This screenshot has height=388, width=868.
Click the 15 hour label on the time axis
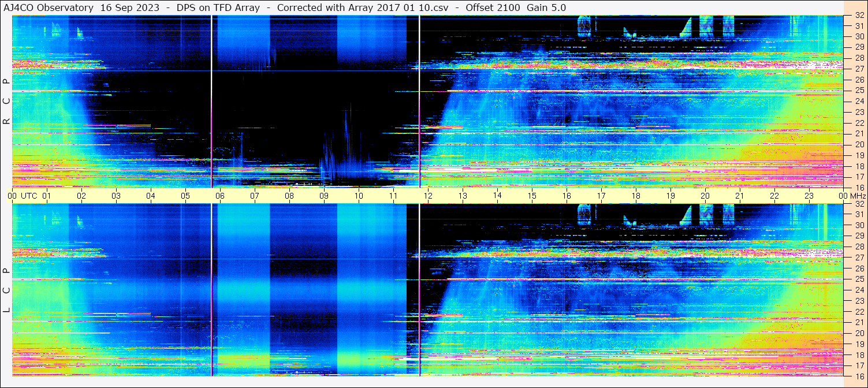(x=531, y=196)
